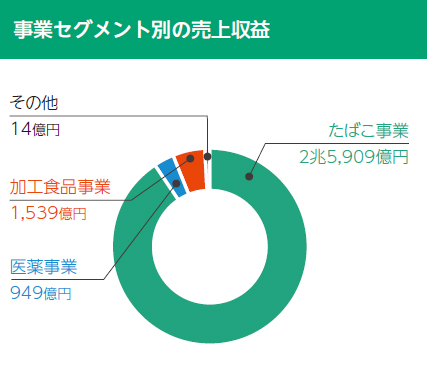Click the leader line under 医薬事業 label
Image resolution: width=427 pixels, height=370 pixels.
57,279
